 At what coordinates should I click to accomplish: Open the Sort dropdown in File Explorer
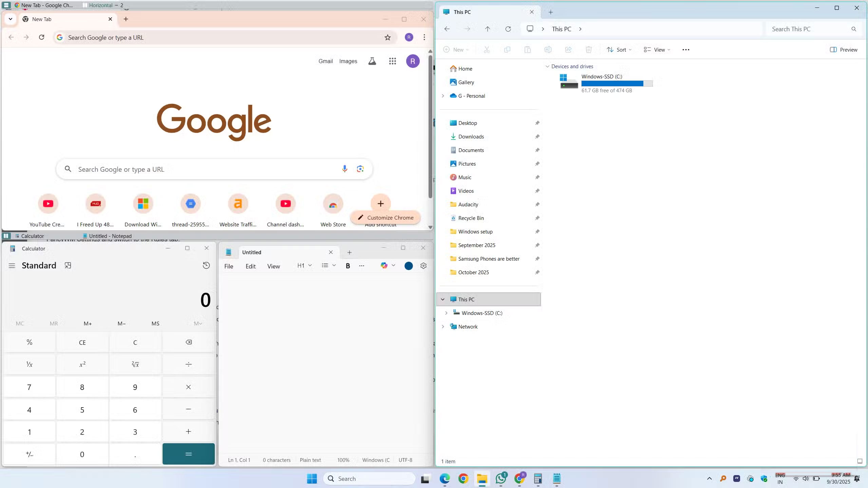(x=618, y=50)
